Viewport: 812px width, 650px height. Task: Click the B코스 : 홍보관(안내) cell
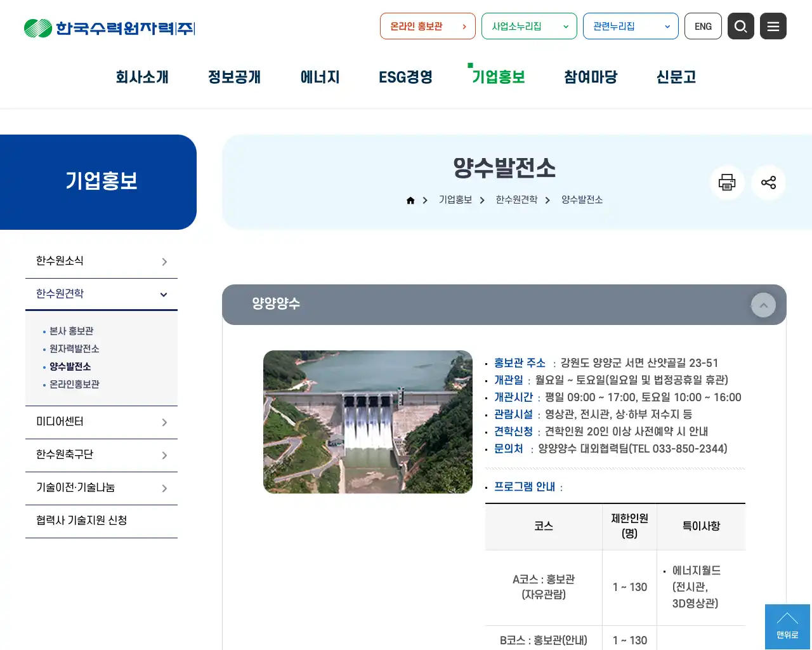544,639
